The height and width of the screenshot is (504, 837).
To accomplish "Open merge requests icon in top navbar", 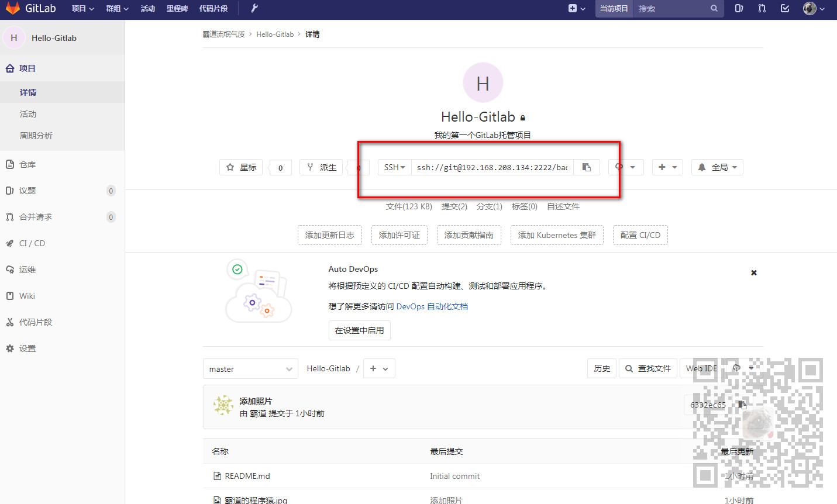I will pos(762,8).
